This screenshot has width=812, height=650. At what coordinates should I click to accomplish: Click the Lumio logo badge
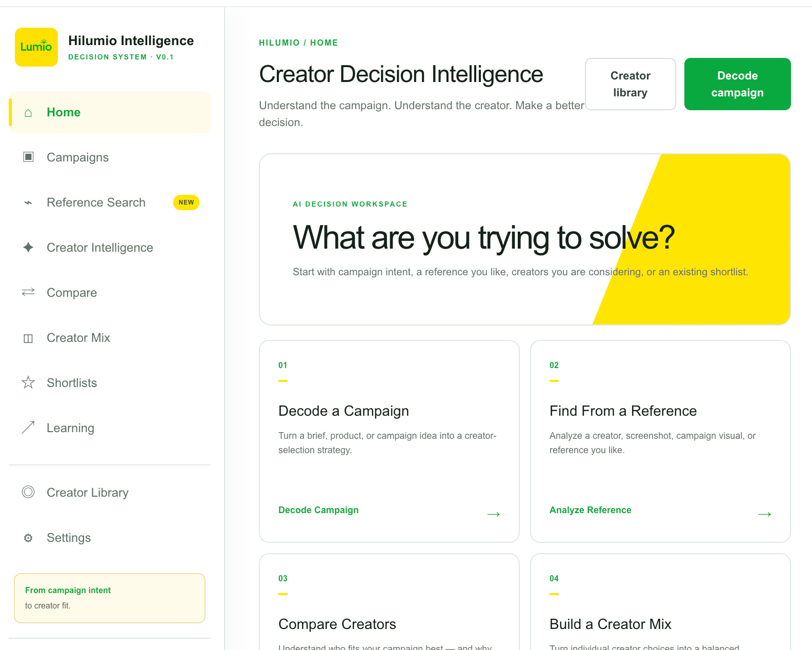36,47
